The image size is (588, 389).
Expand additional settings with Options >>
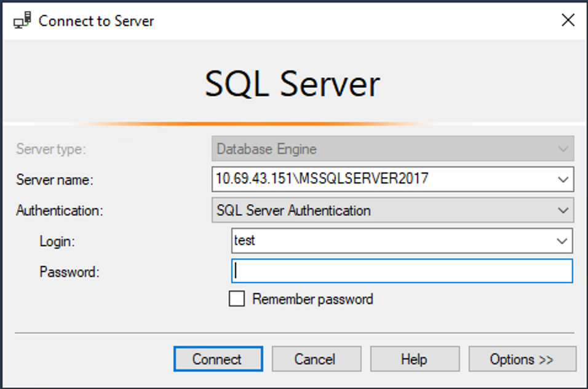(x=522, y=359)
